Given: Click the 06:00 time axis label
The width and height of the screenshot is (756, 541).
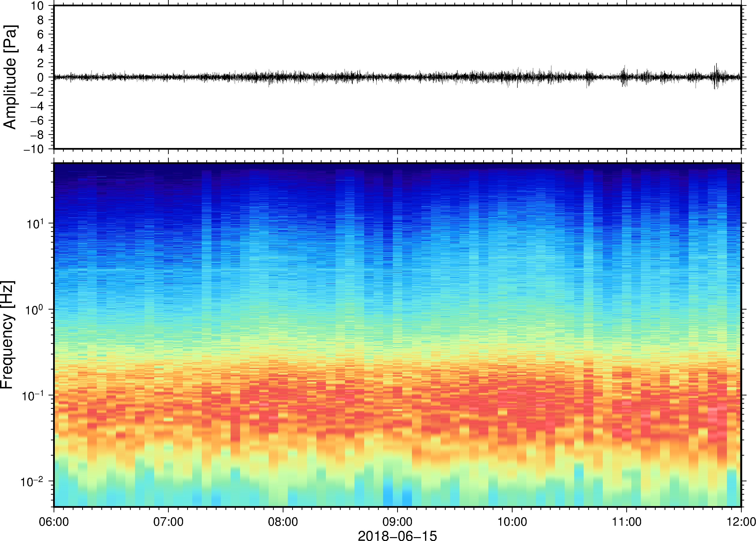Looking at the screenshot, I should (54, 522).
